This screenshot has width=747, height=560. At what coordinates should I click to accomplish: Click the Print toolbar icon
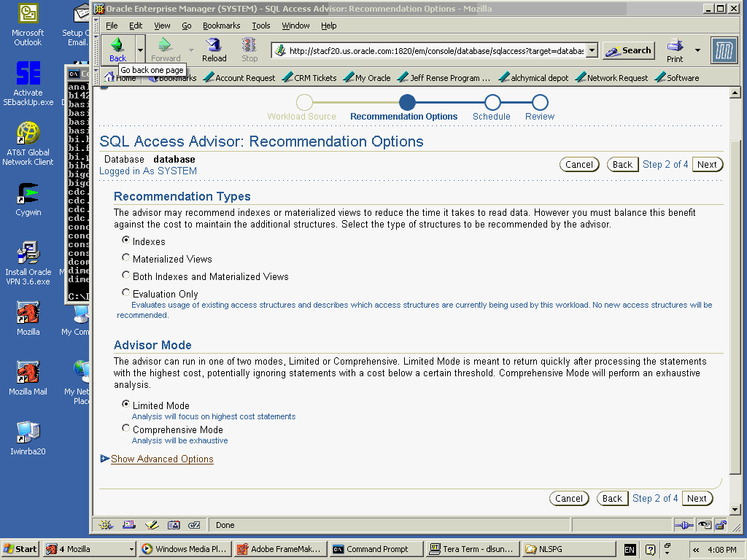tap(675, 45)
